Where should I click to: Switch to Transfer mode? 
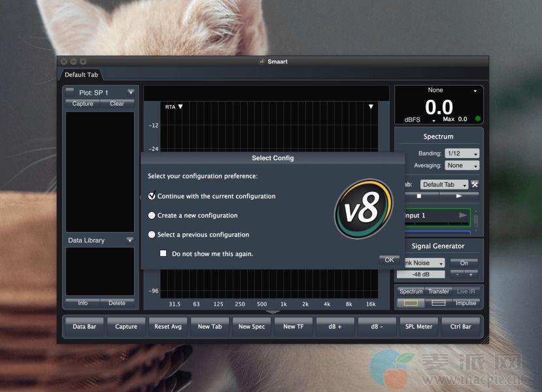click(439, 291)
